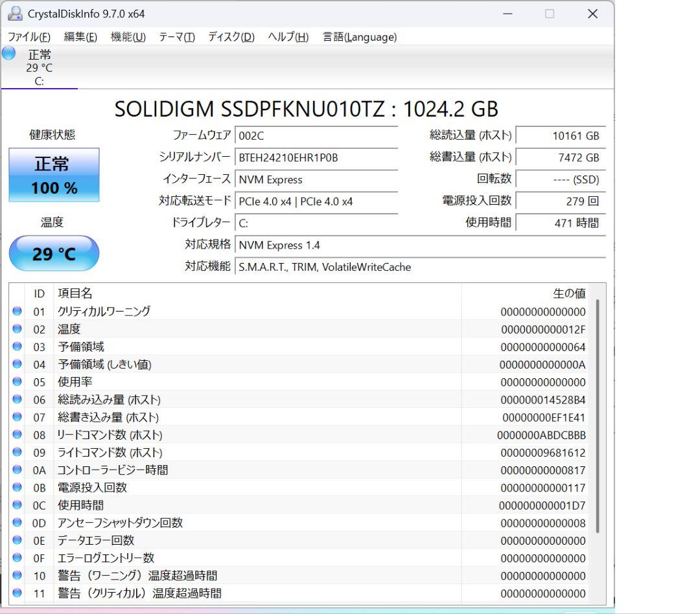Click the CrystalDiskInfo application icon in titlebar
The width and height of the screenshot is (700, 614).
click(14, 13)
